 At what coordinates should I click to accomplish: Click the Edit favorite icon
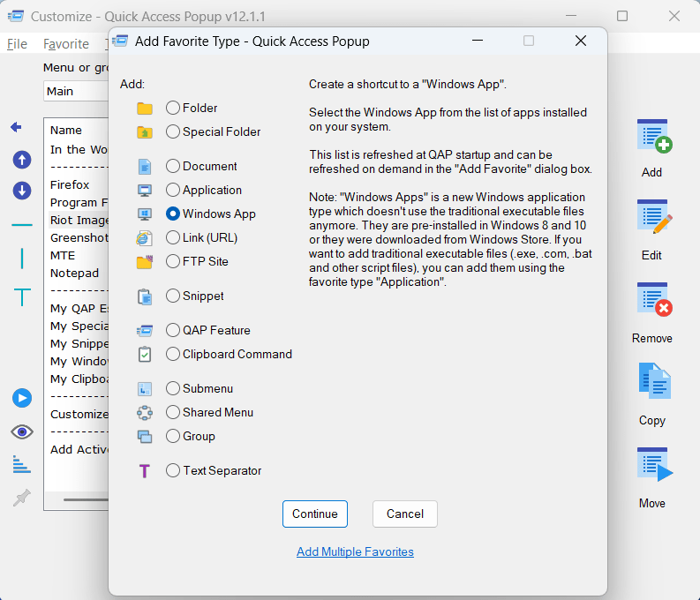point(653,220)
